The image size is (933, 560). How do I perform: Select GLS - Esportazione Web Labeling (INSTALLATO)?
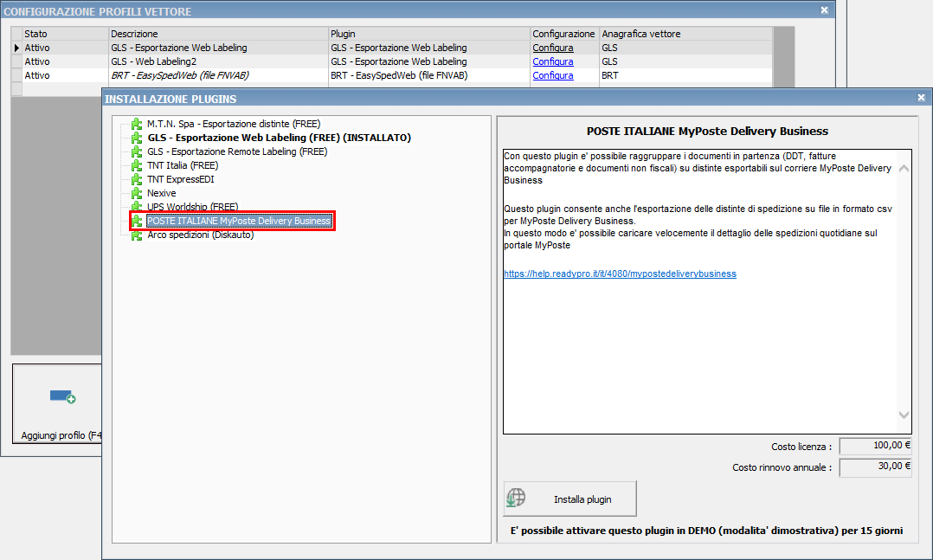coord(279,138)
